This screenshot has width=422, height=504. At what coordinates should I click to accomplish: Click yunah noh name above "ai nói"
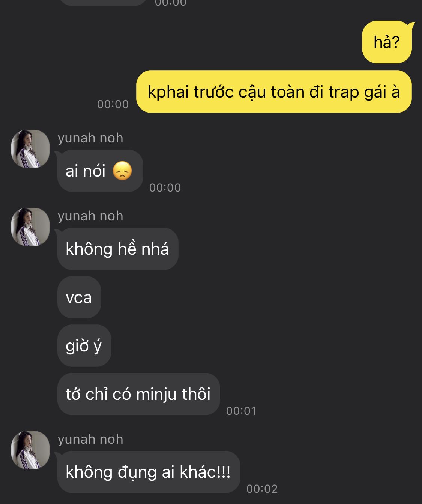point(90,138)
